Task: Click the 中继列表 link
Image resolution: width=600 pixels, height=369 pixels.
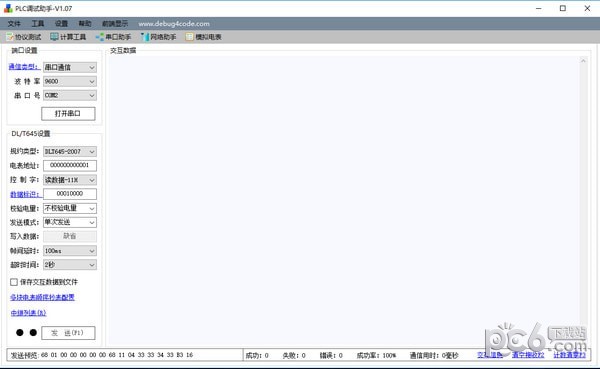Action: (x=28, y=313)
